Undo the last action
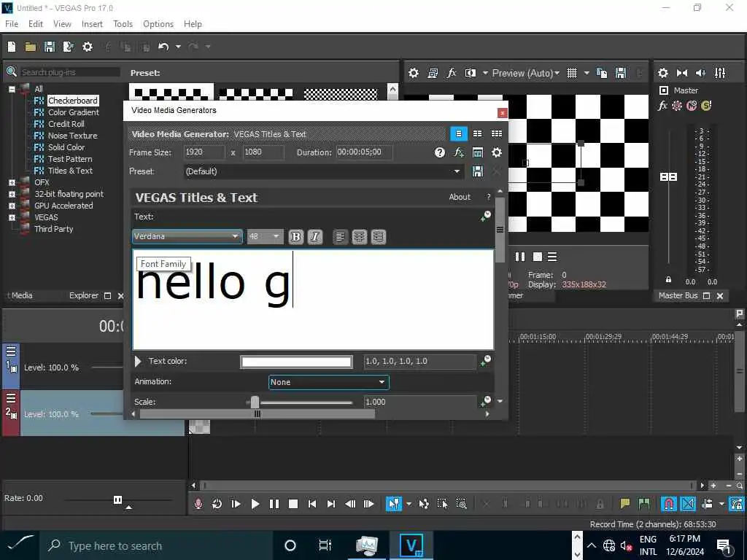The image size is (747, 560). coord(163,47)
